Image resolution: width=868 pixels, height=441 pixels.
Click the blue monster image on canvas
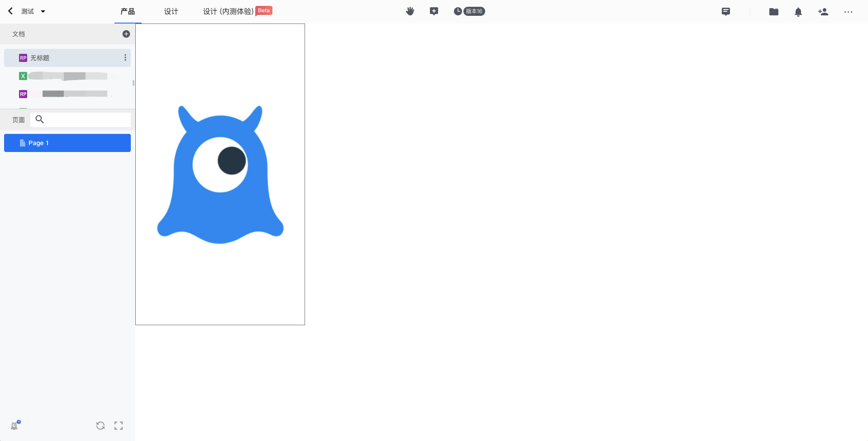(x=220, y=175)
